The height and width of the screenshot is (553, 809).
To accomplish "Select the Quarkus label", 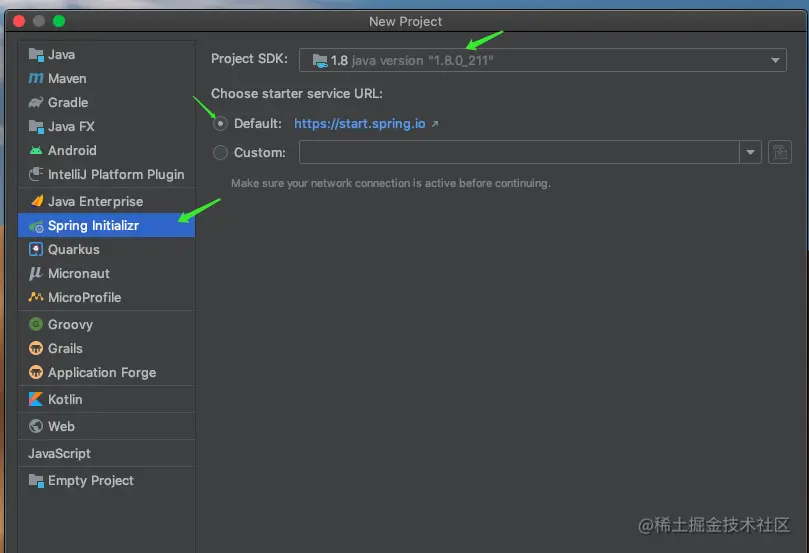I will click(74, 250).
